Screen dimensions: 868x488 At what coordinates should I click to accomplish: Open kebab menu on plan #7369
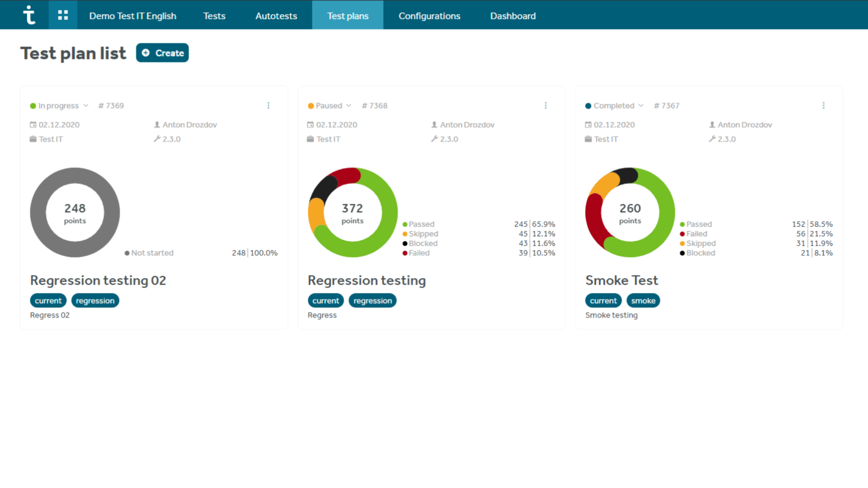pyautogui.click(x=269, y=105)
